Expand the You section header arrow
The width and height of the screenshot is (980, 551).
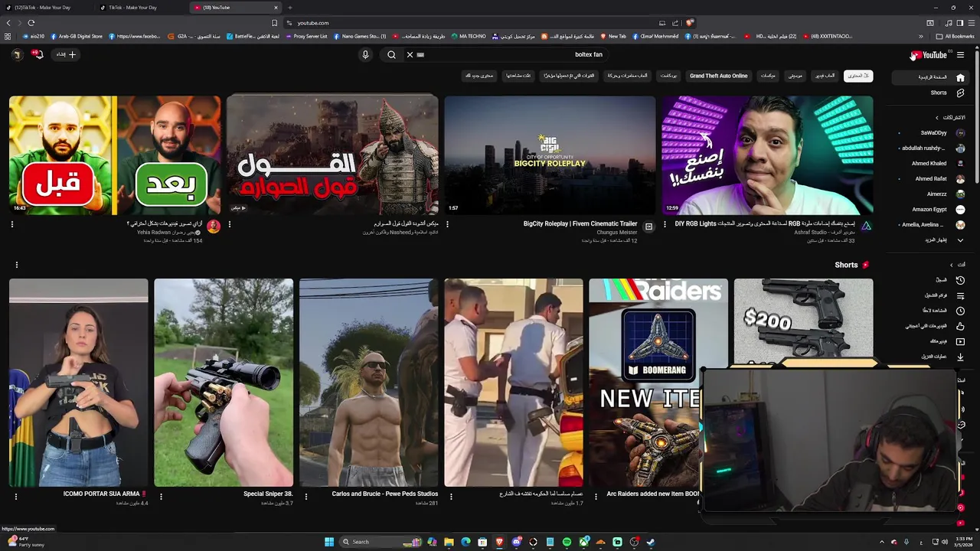point(952,265)
